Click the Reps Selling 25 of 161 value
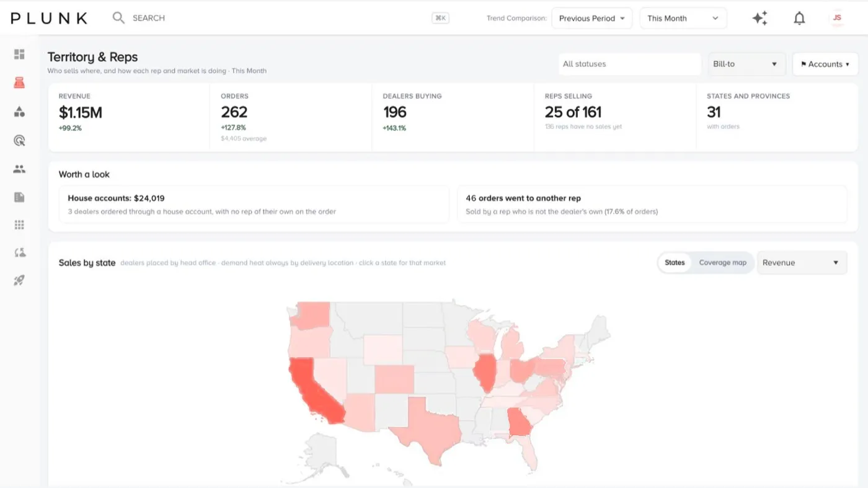The width and height of the screenshot is (868, 488). [573, 112]
